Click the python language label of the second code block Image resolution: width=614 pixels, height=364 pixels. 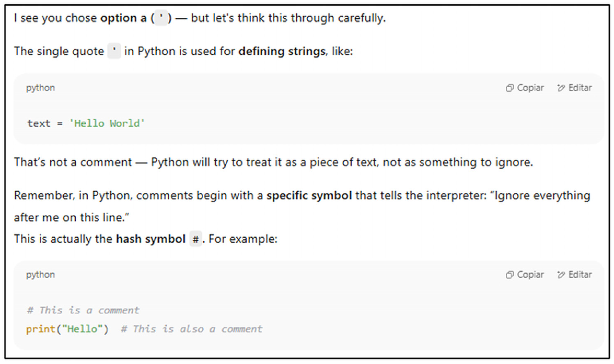point(40,275)
